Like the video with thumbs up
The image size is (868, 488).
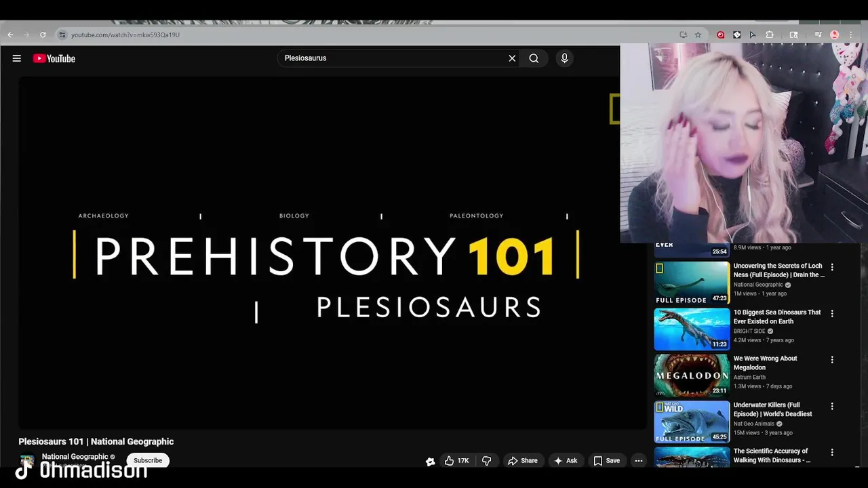point(457,461)
